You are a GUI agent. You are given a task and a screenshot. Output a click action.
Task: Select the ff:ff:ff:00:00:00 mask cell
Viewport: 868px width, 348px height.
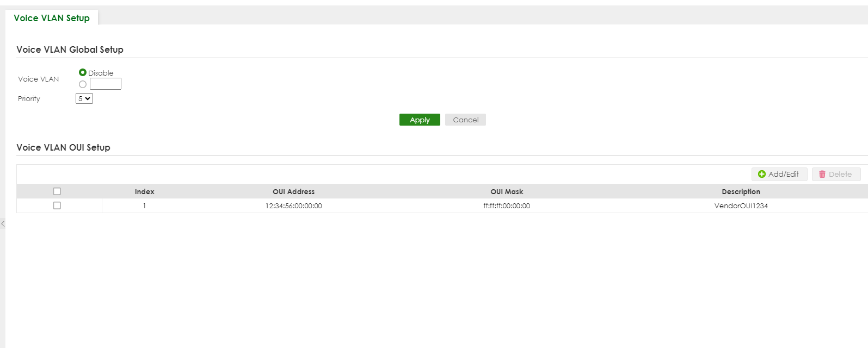pyautogui.click(x=507, y=206)
